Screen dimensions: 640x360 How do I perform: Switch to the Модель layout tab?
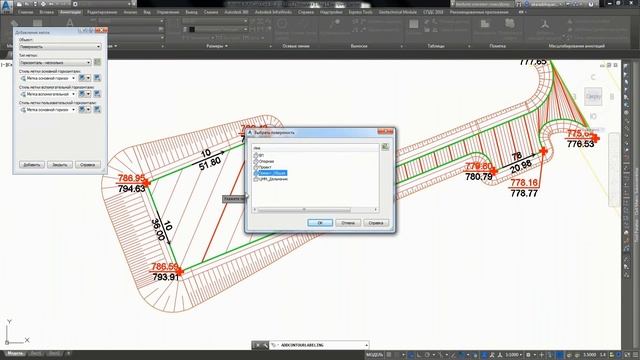(16, 353)
